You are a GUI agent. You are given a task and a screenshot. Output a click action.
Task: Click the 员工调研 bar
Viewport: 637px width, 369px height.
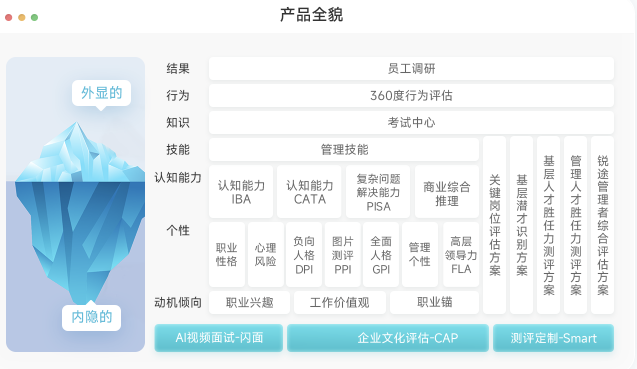coord(411,69)
